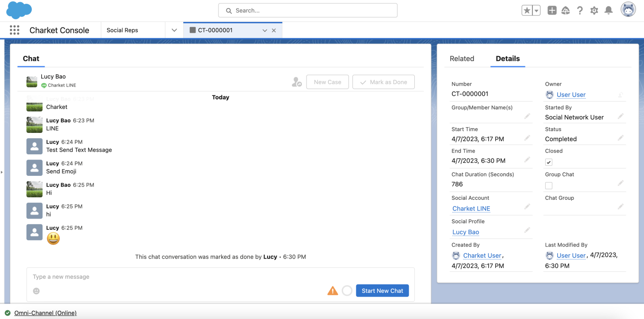644x319 pixels.
Task: Open the emoji picker smiley icon
Action: (x=36, y=291)
